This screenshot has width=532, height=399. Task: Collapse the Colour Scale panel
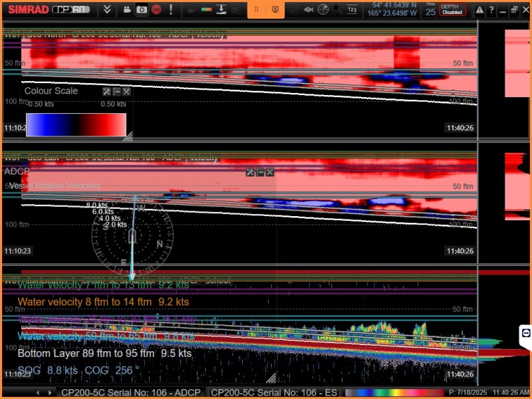point(116,92)
